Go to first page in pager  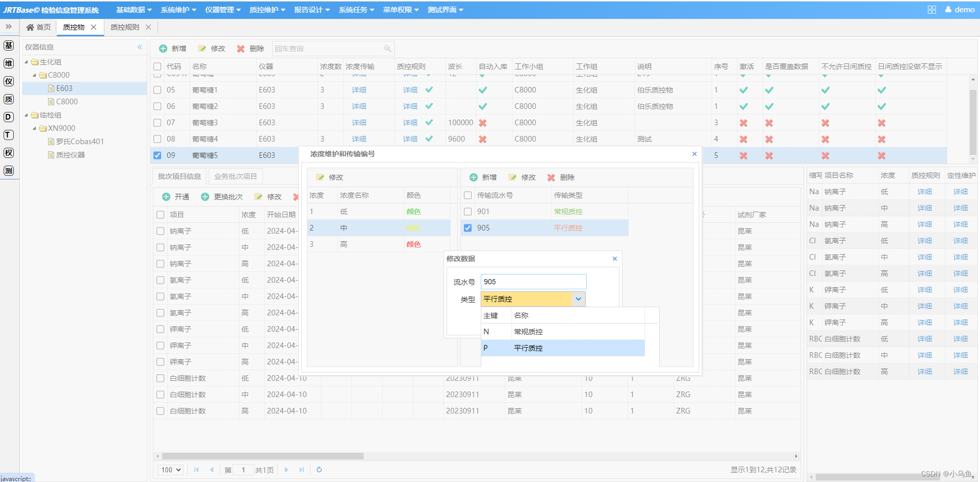pyautogui.click(x=196, y=470)
